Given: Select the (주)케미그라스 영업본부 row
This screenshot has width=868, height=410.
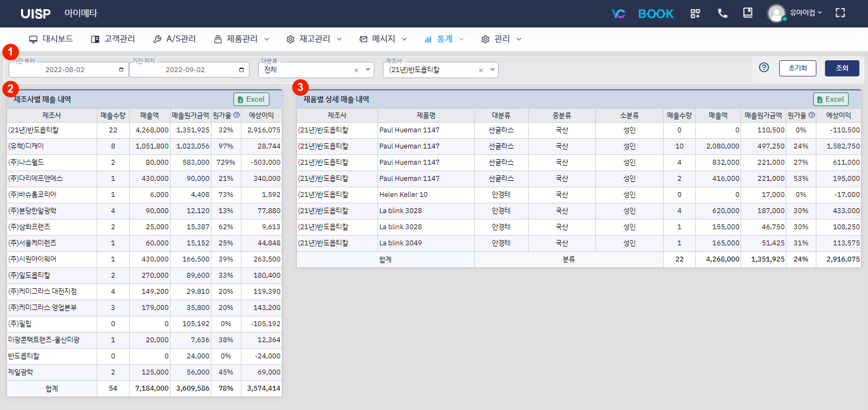Looking at the screenshot, I should [x=144, y=308].
